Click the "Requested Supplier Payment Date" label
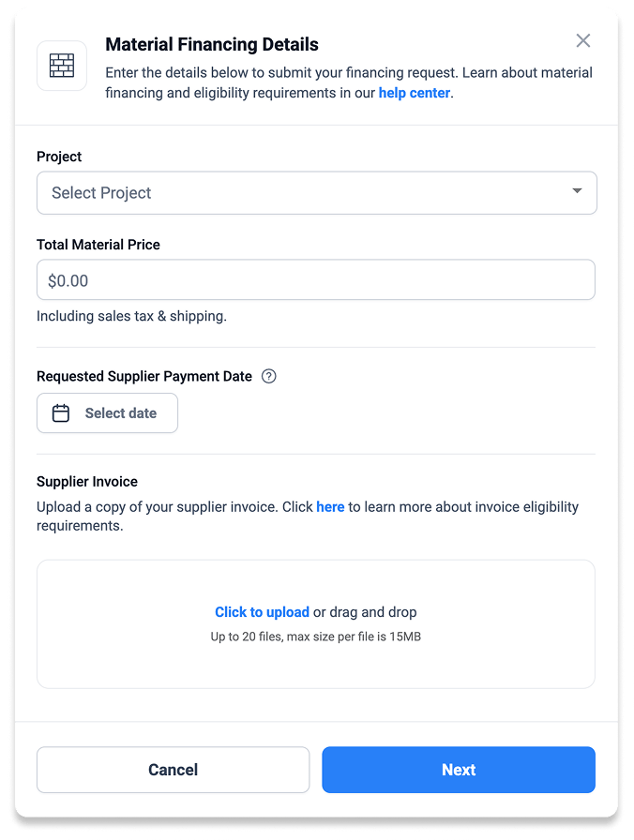The width and height of the screenshot is (634, 840). [x=144, y=376]
